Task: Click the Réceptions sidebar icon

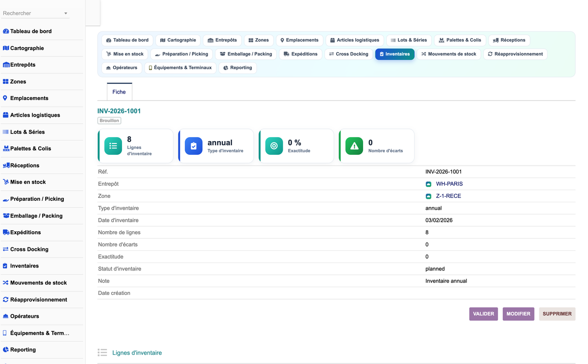Action: coord(6,166)
